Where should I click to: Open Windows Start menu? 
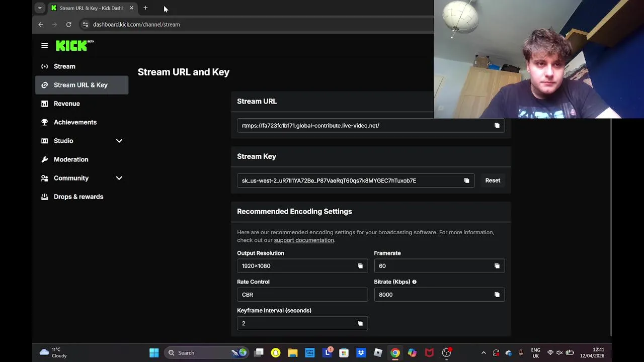(154, 353)
